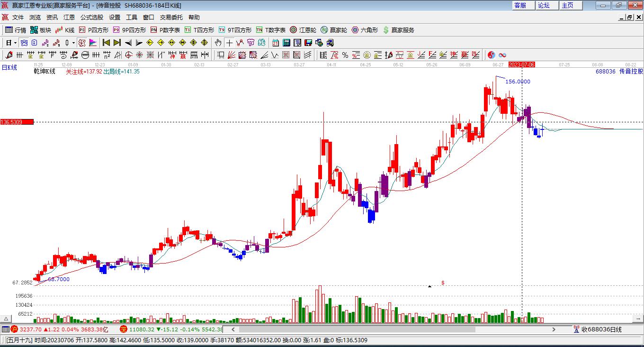644x347 pixels.
Task: Open the 浏览 menu
Action: click(x=35, y=18)
